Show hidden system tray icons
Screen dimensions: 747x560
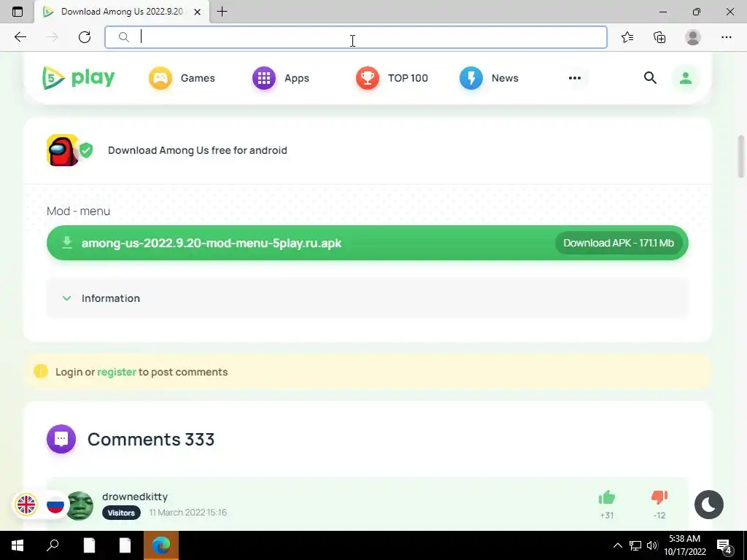tap(618, 545)
